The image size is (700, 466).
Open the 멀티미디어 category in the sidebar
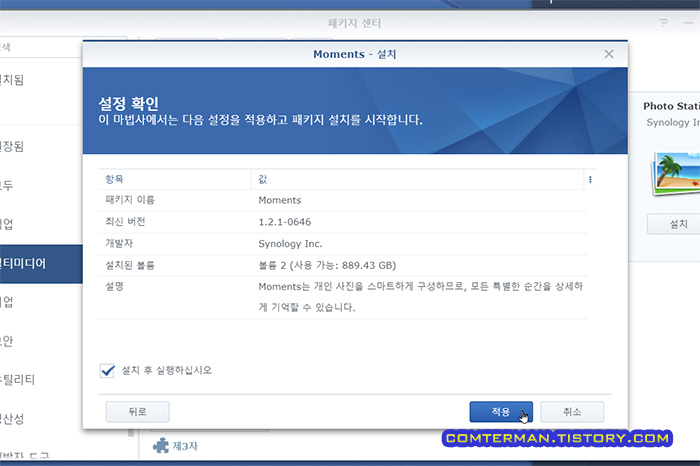pyautogui.click(x=41, y=263)
